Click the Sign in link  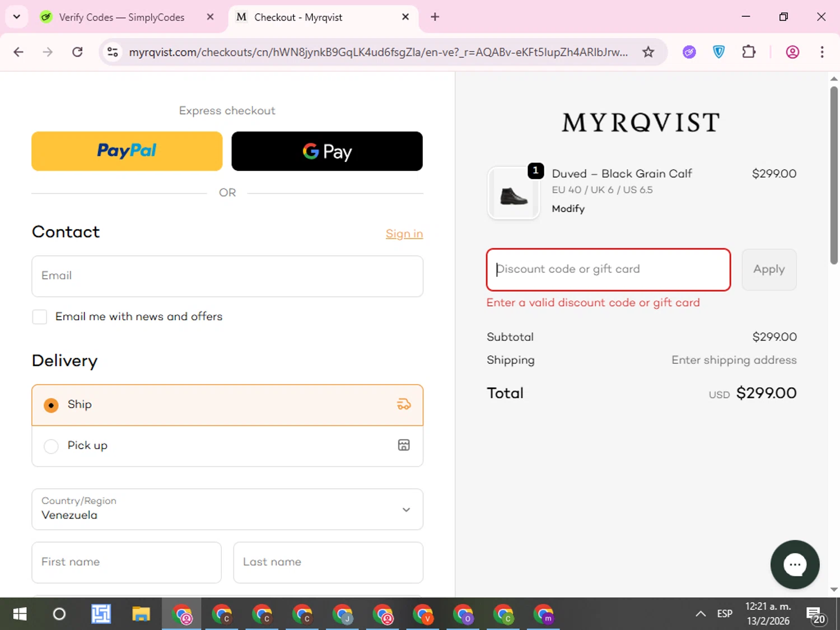[404, 234]
